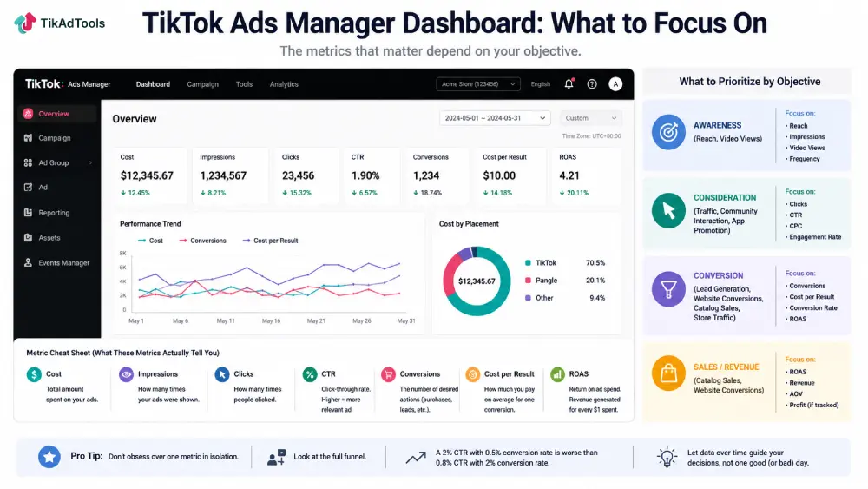Click the Cost per Result coin icon
This screenshot has height=489, width=868.
pos(473,374)
